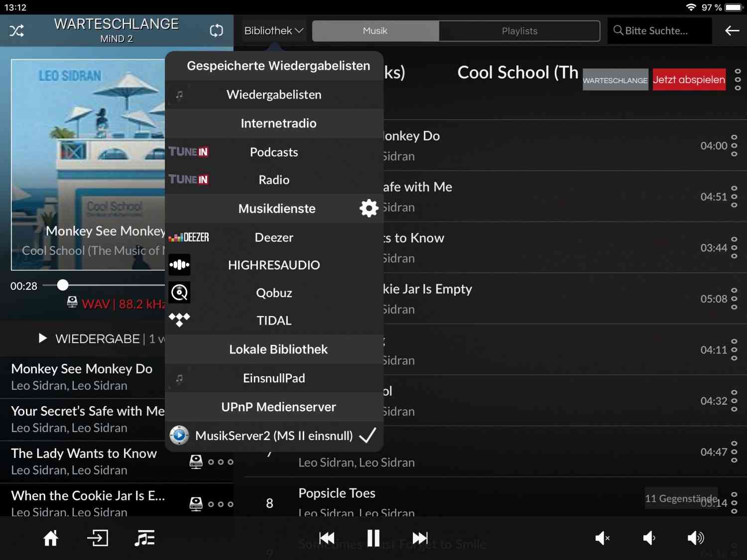Viewport: 747px width, 560px height.
Task: Click the Deezer logo icon
Action: pyautogui.click(x=189, y=237)
